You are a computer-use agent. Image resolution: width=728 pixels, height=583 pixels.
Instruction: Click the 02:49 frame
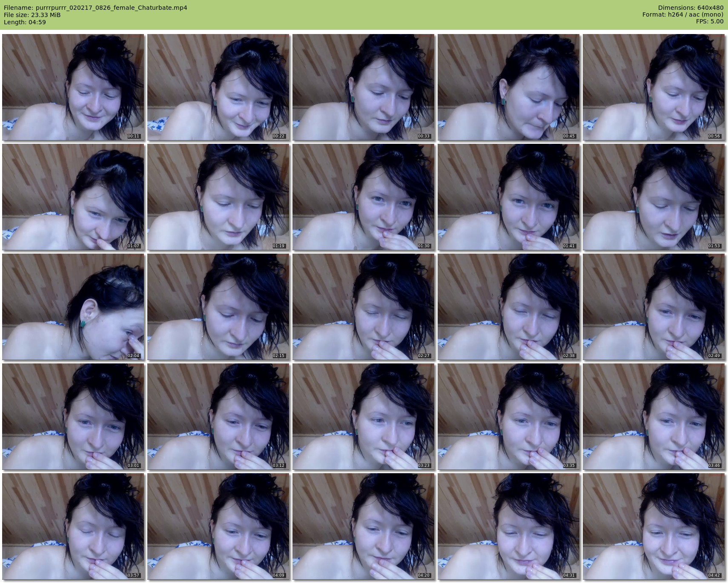(654, 307)
